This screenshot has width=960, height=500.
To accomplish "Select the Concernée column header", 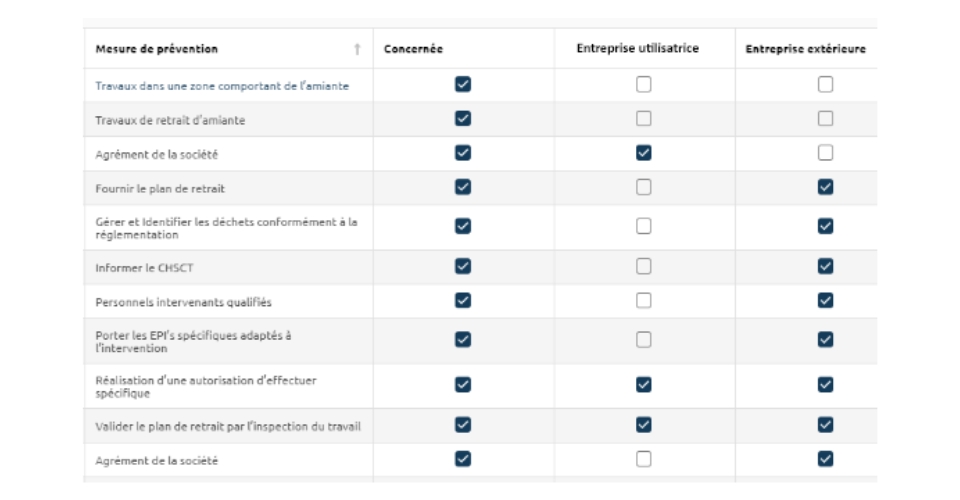I will click(413, 49).
